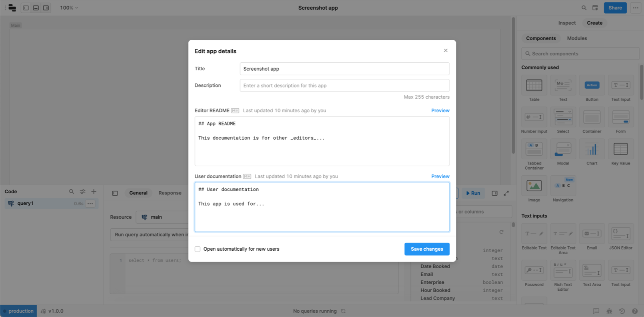Pick the Table component
The image size is (644, 317).
click(534, 88)
